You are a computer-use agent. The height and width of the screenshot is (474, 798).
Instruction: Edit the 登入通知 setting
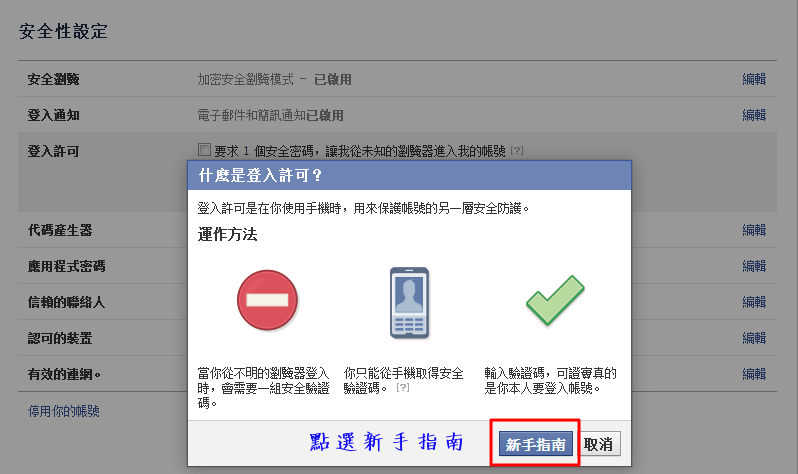point(754,115)
